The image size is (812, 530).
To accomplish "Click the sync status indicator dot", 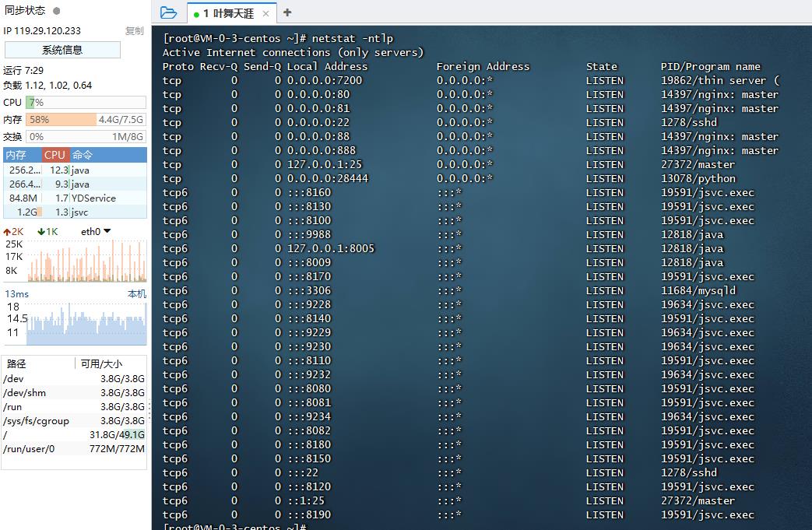I will pos(57,10).
